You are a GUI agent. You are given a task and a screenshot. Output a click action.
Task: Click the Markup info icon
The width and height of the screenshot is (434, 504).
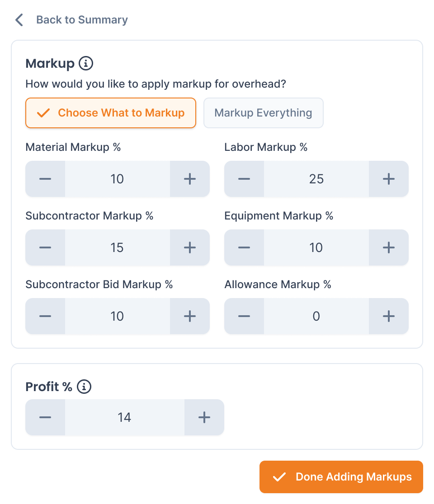(x=86, y=63)
